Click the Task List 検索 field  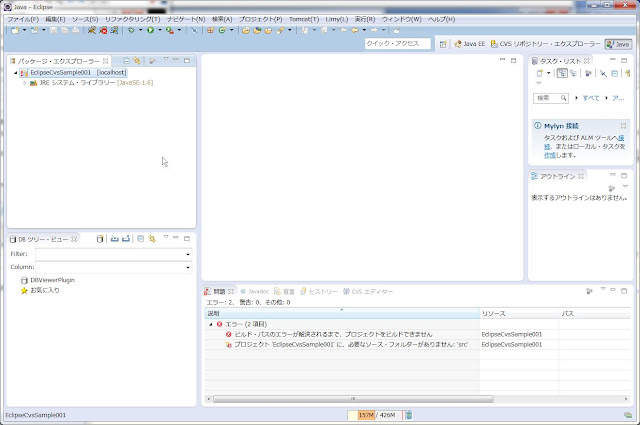[x=551, y=98]
